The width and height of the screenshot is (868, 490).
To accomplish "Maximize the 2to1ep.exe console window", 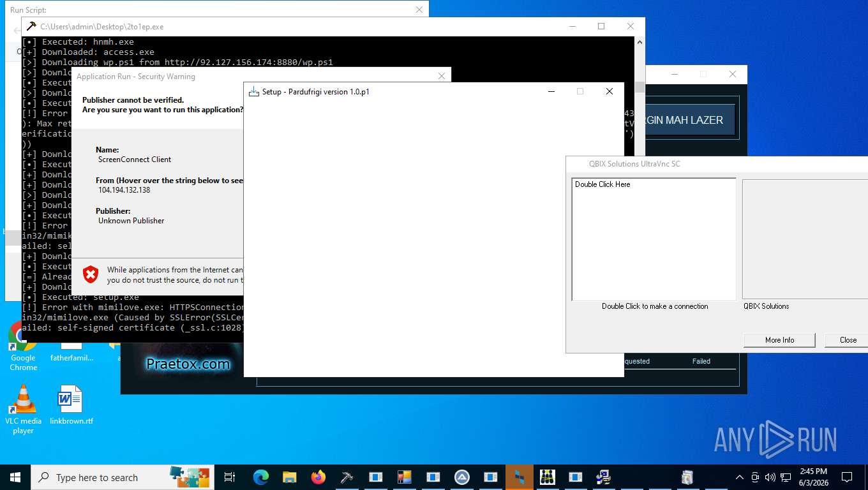I will tap(601, 26).
